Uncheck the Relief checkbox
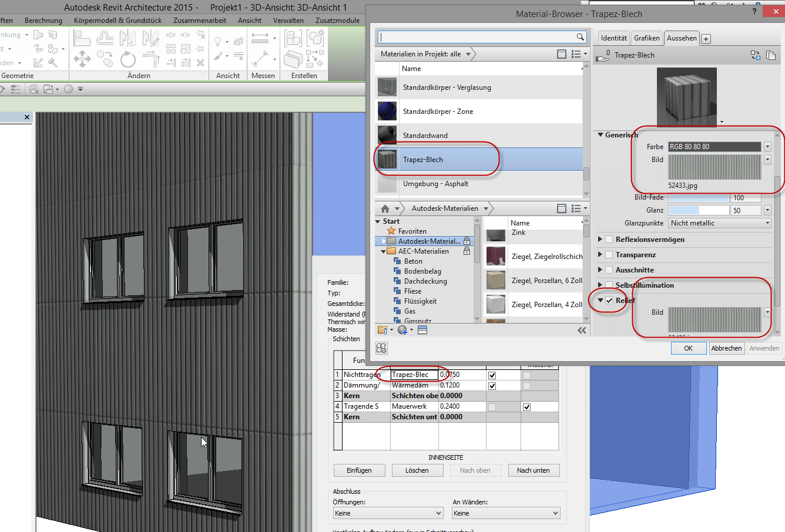785x532 pixels. point(609,301)
